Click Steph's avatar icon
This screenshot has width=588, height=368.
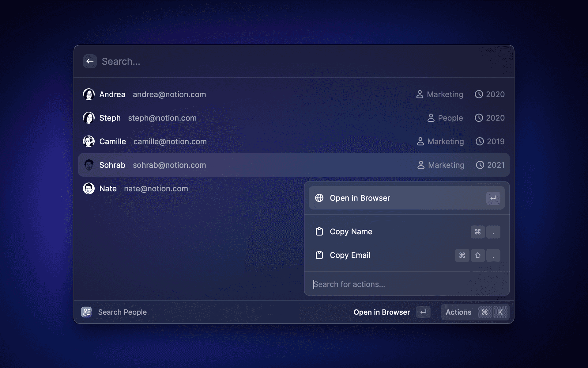(89, 118)
